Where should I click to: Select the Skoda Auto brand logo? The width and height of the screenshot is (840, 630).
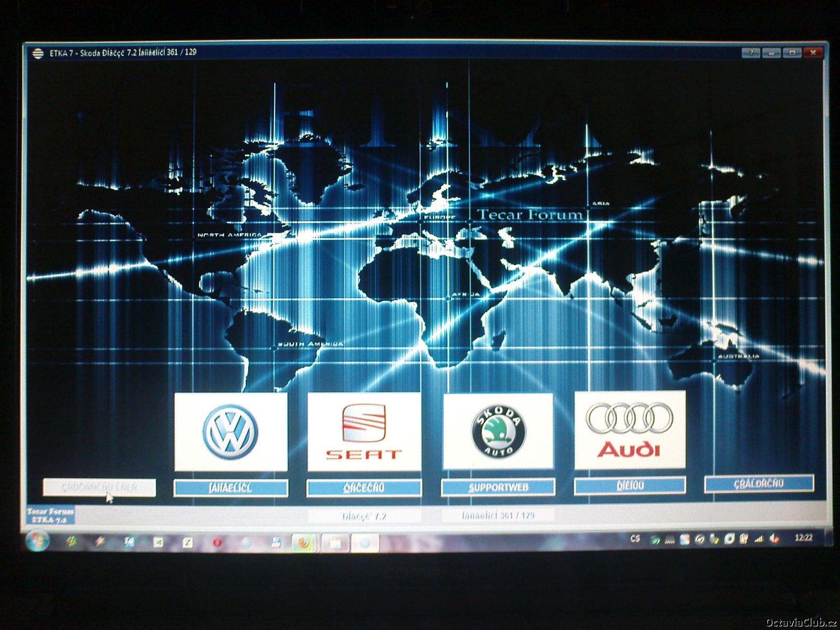click(x=498, y=431)
